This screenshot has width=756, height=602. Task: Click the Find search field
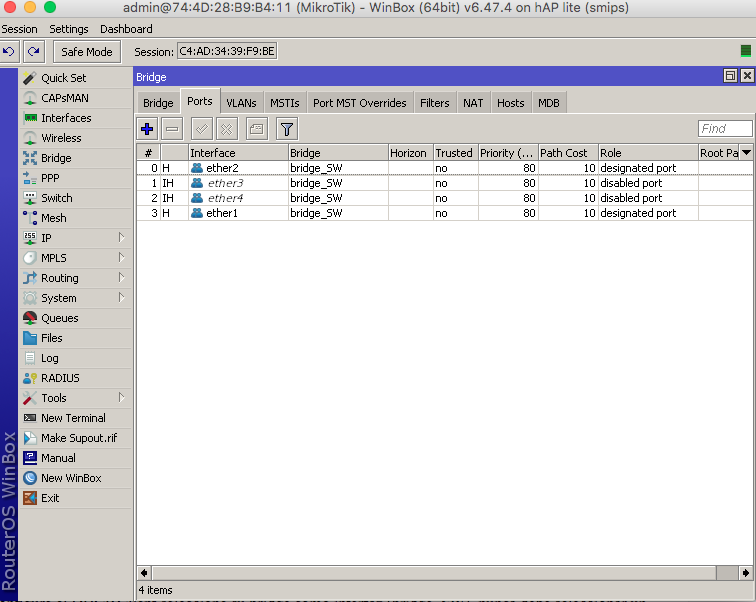pos(725,129)
